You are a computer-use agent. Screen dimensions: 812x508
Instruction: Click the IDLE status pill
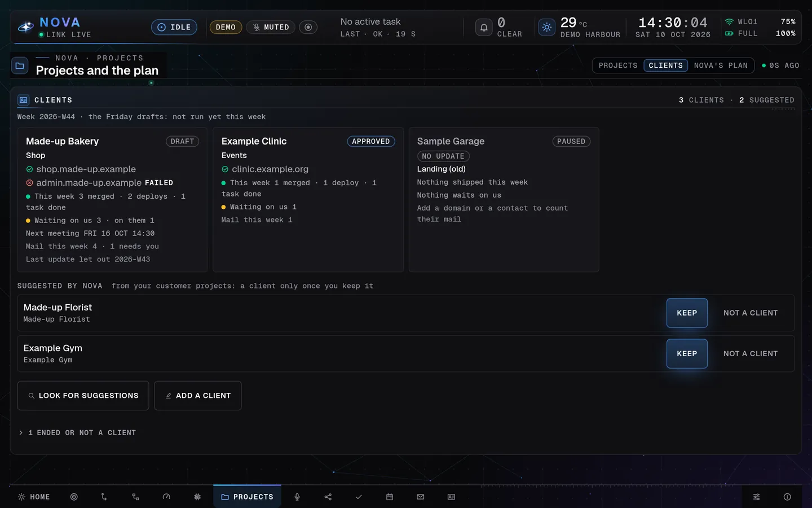tap(174, 27)
